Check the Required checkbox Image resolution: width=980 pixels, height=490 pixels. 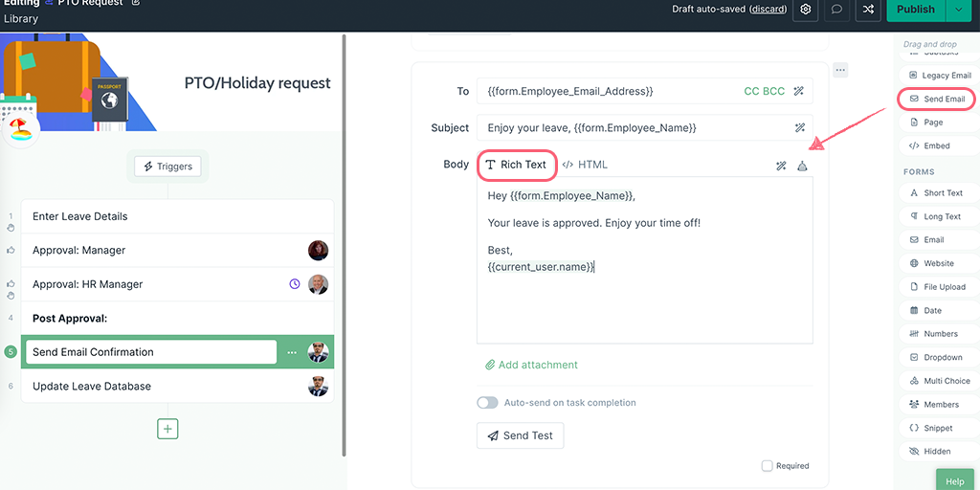point(768,466)
